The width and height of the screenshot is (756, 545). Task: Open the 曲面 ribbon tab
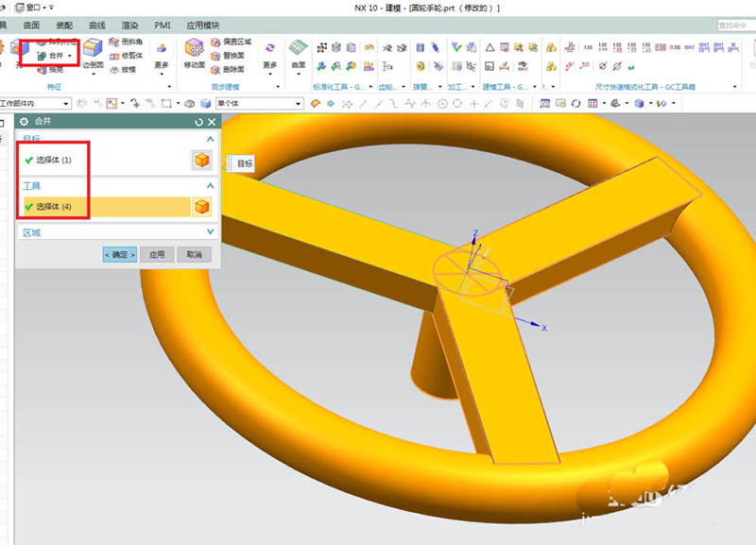tap(32, 26)
